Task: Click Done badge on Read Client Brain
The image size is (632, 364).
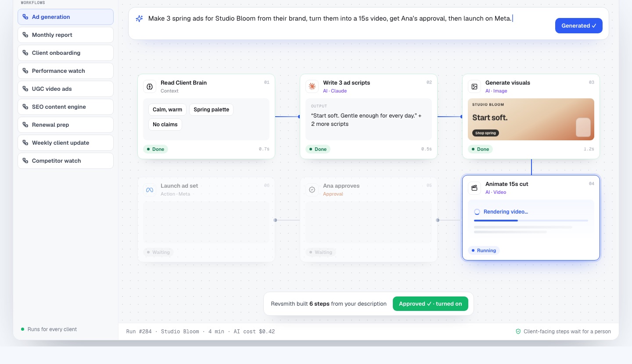Action: 155,149
